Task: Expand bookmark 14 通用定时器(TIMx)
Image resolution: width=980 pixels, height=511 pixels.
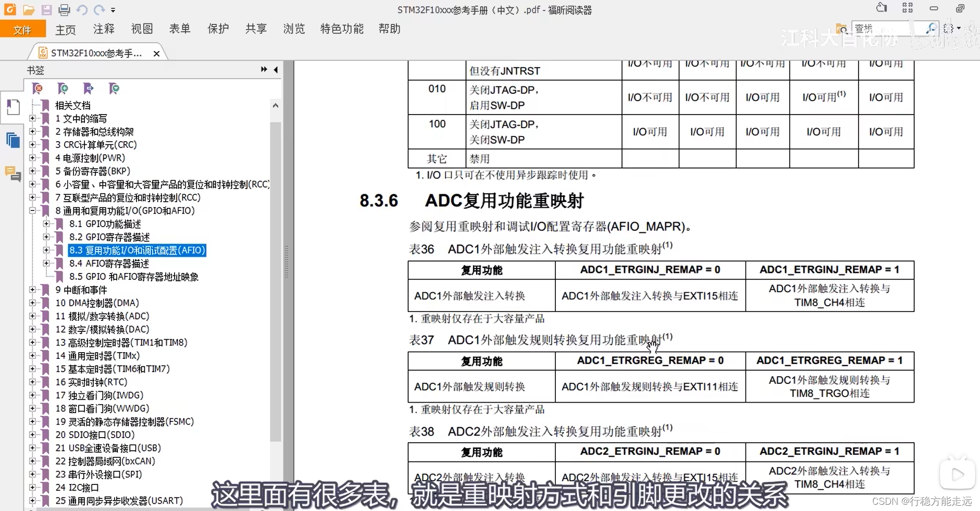Action: point(33,355)
